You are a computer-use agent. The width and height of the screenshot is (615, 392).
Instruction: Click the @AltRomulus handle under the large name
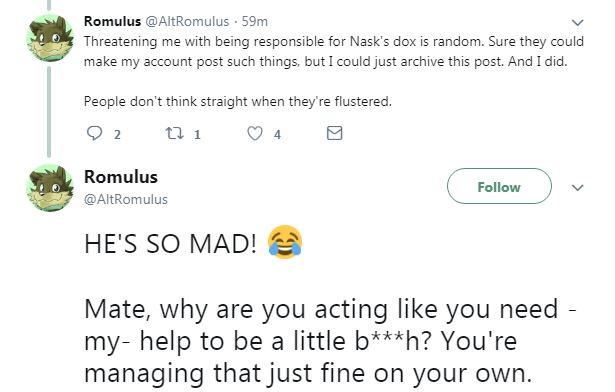tap(126, 199)
